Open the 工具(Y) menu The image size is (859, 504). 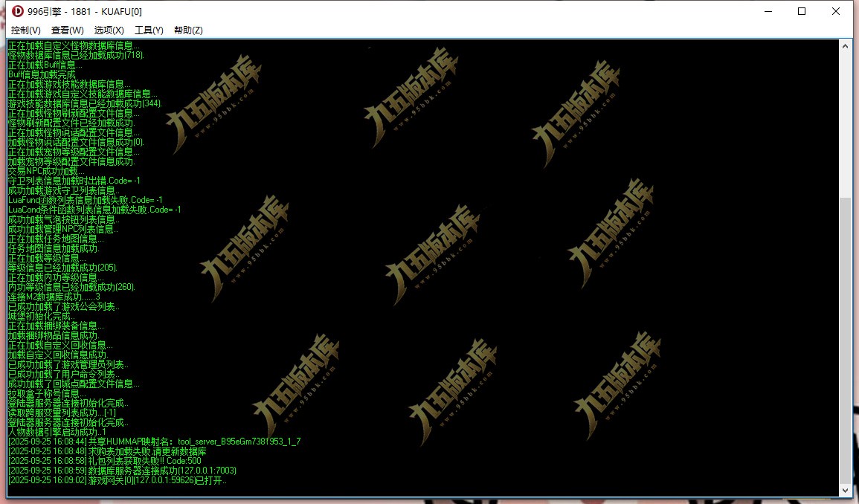pyautogui.click(x=149, y=30)
